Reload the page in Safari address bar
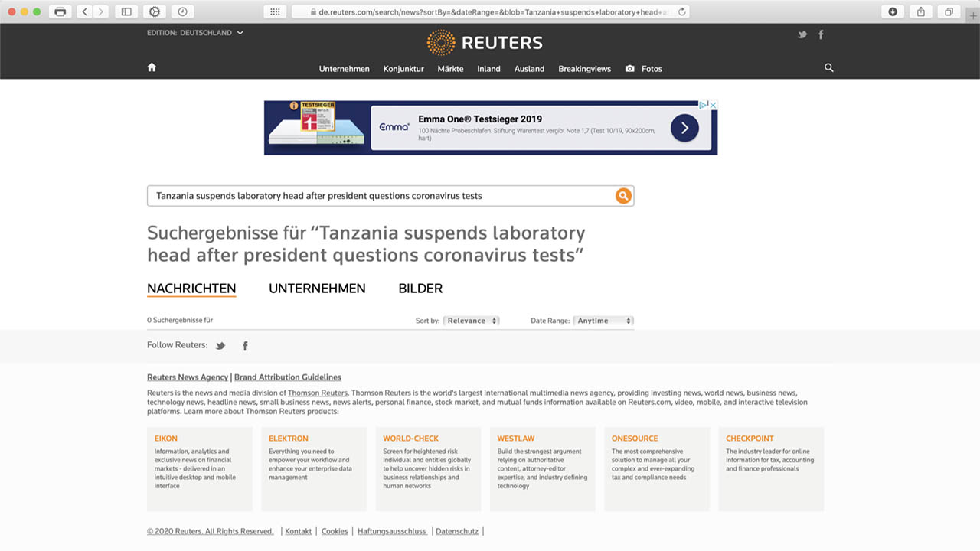 (681, 11)
